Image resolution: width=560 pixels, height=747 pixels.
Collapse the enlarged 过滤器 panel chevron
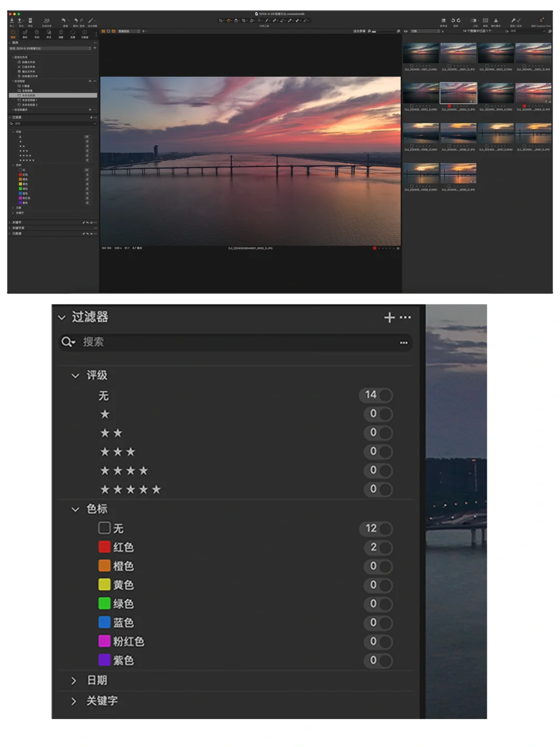click(x=62, y=317)
